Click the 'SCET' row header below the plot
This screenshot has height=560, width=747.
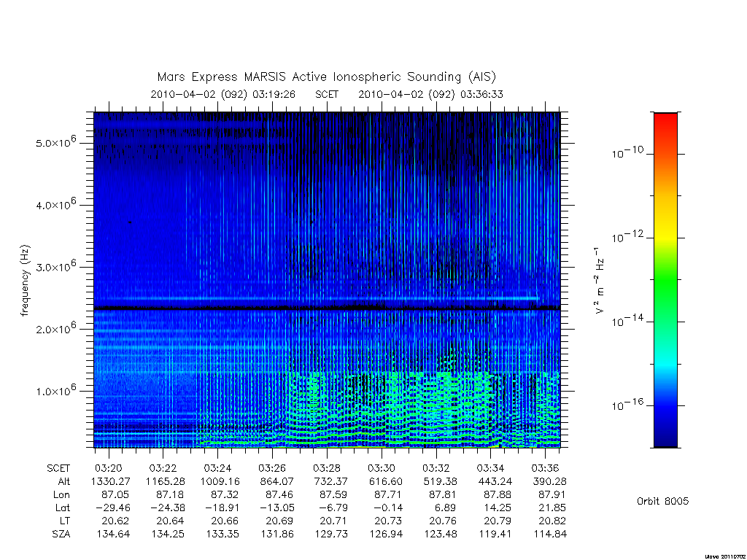[x=58, y=468]
